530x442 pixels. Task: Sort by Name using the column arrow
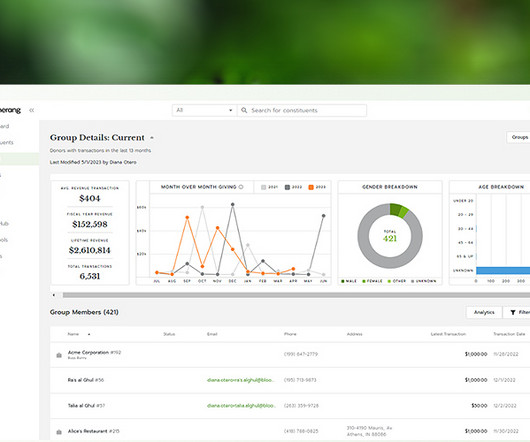click(x=89, y=334)
